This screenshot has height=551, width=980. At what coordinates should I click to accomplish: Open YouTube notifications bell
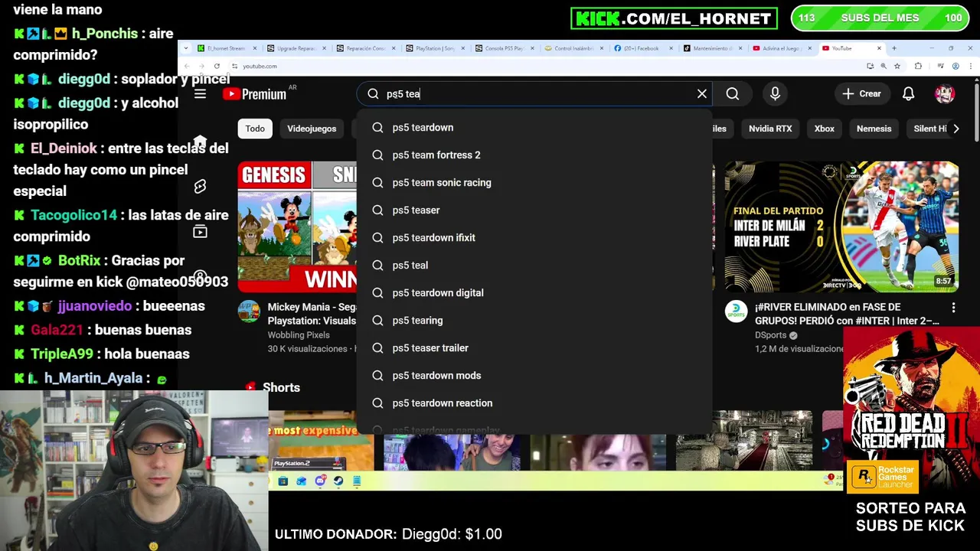(908, 94)
